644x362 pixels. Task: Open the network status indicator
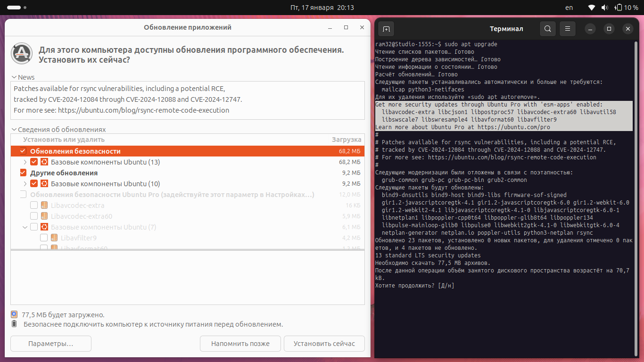[x=592, y=8]
